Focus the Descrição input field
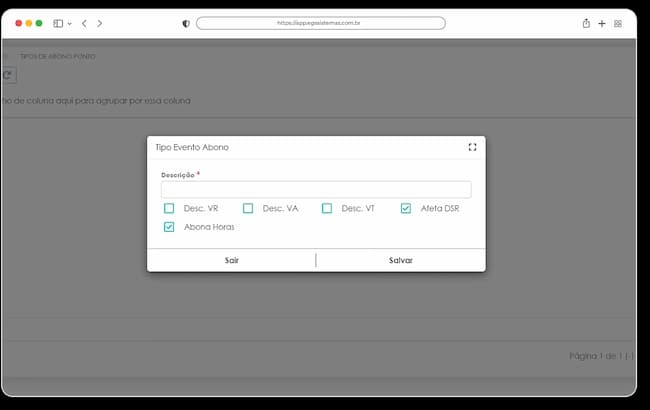Screen dimensions: 650x410 coord(316,189)
